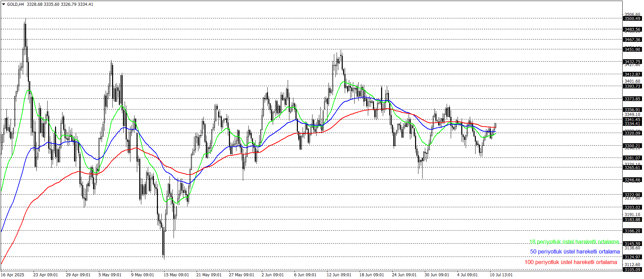
Task: Select the blue 50 periyotluk üstel hareketli ortalama label
Action: click(575, 252)
